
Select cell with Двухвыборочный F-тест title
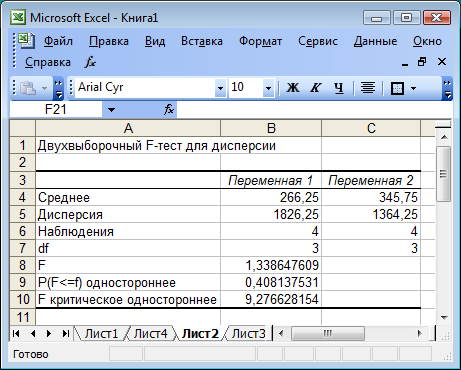click(x=128, y=146)
